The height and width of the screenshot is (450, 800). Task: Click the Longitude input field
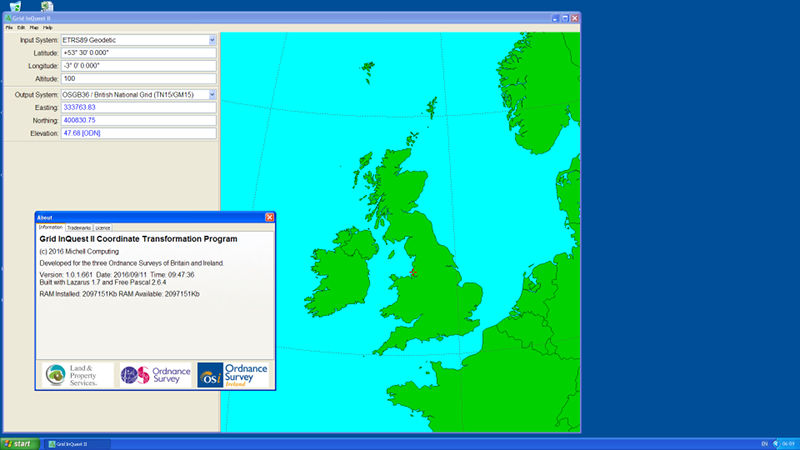click(138, 66)
